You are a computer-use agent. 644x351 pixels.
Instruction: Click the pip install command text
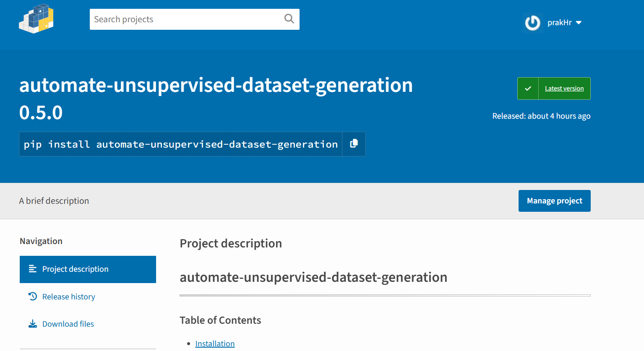(x=181, y=144)
